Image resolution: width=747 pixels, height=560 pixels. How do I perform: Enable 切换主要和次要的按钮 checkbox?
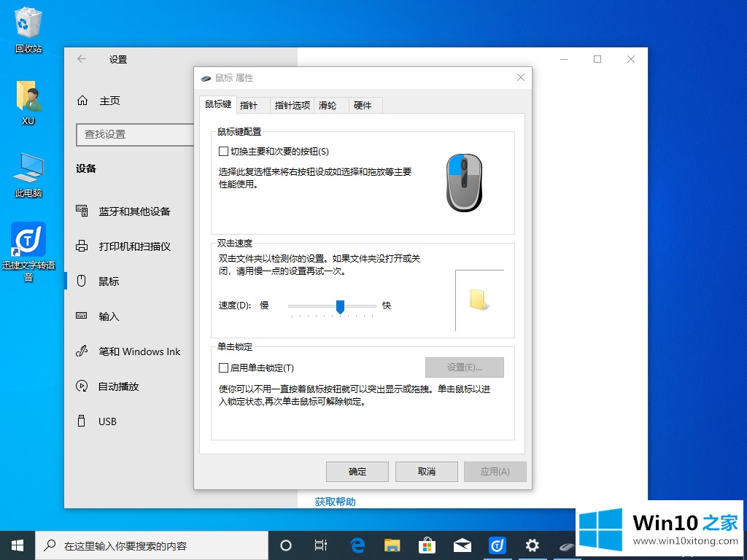point(224,152)
